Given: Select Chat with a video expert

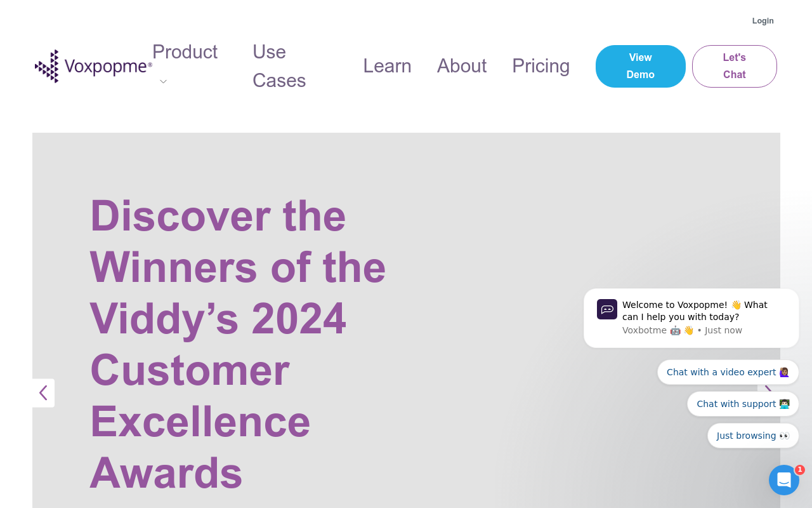Looking at the screenshot, I should pos(728,372).
